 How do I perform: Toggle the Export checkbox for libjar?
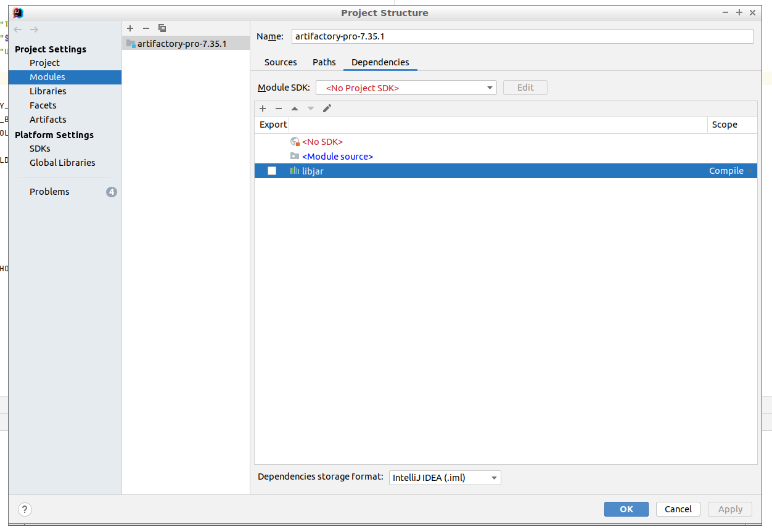click(272, 171)
